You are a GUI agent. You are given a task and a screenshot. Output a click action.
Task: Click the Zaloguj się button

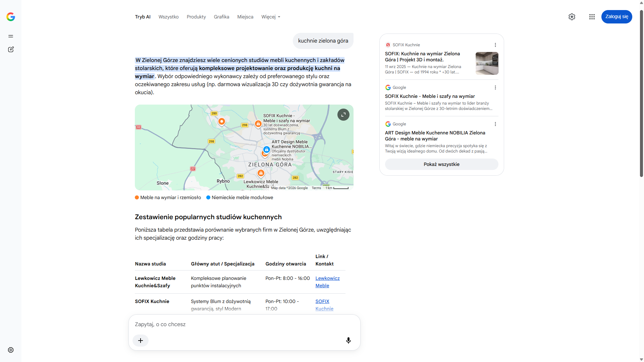[616, 17]
